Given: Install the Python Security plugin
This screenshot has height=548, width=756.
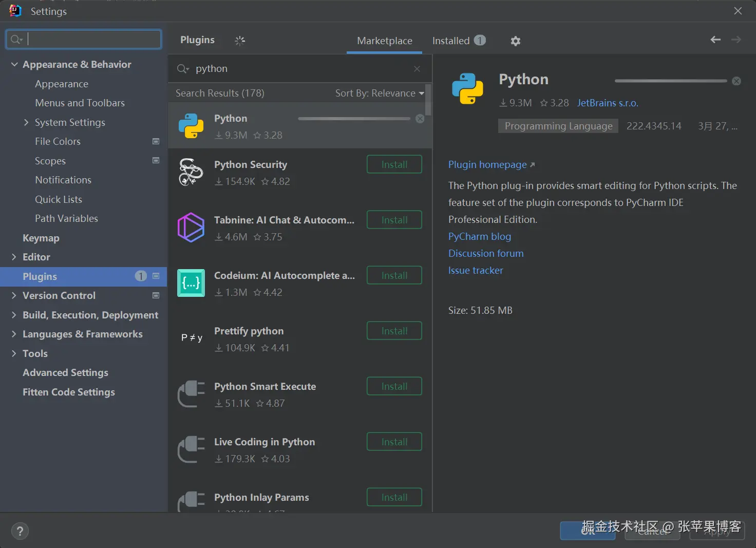Looking at the screenshot, I should coord(394,164).
